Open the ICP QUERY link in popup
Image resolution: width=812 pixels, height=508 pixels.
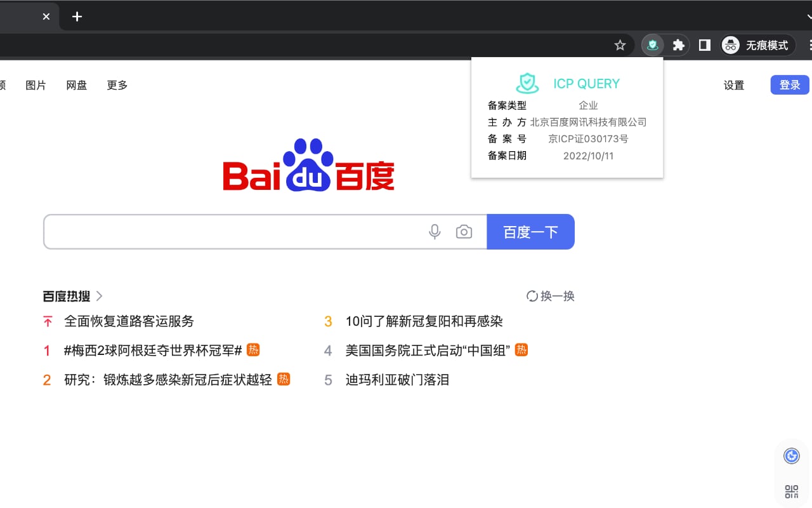[x=587, y=83]
